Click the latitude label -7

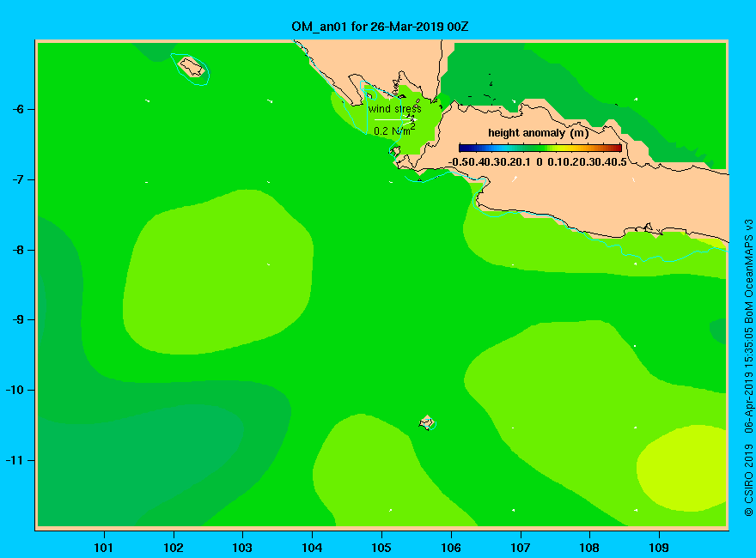pyautogui.click(x=17, y=179)
